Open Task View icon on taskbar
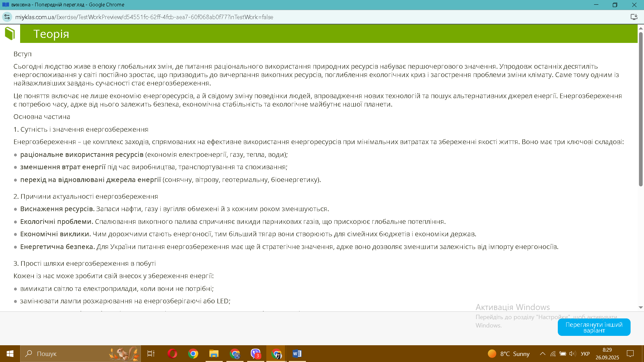644x362 pixels. [151, 354]
